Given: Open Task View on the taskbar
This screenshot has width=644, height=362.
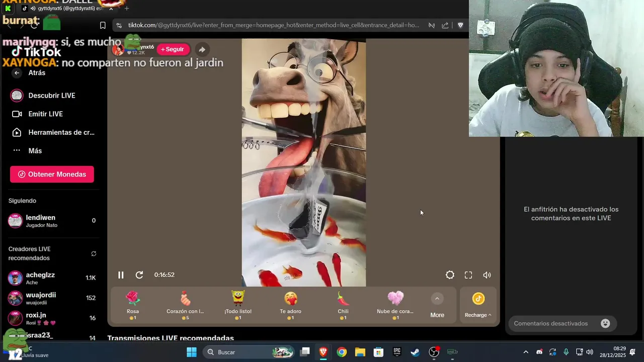Looking at the screenshot, I should tap(305, 352).
